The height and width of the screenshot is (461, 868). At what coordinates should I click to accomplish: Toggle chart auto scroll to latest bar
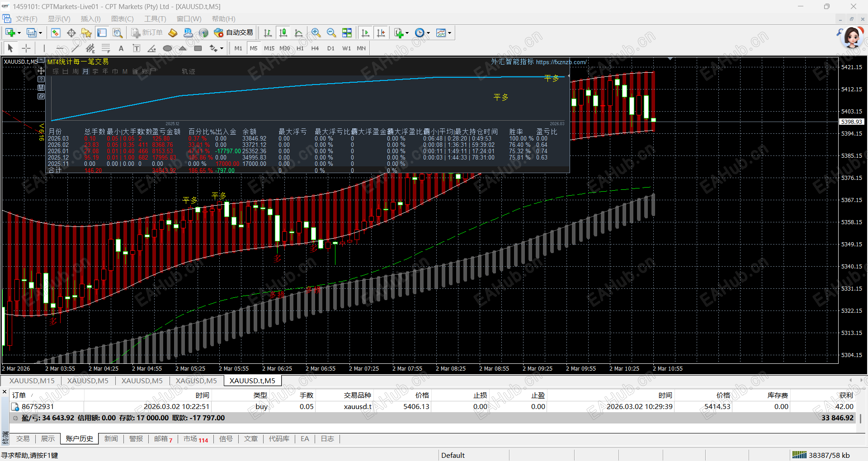tap(366, 33)
